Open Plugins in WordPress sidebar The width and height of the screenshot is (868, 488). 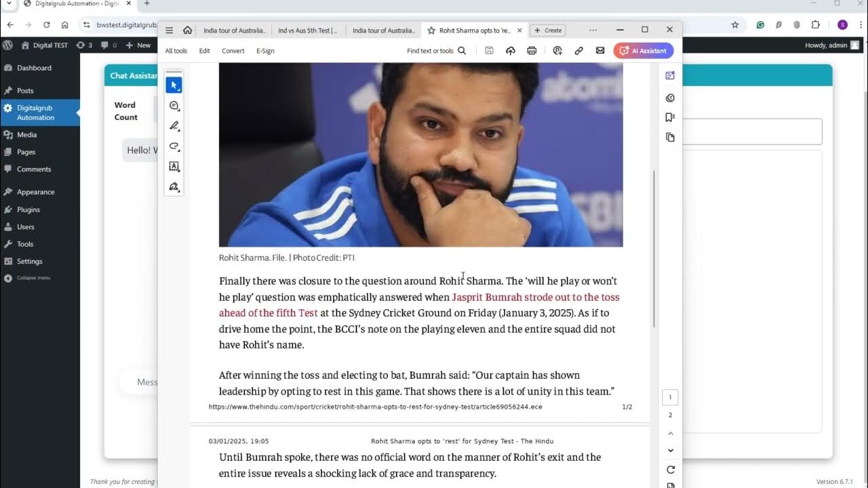[28, 209]
